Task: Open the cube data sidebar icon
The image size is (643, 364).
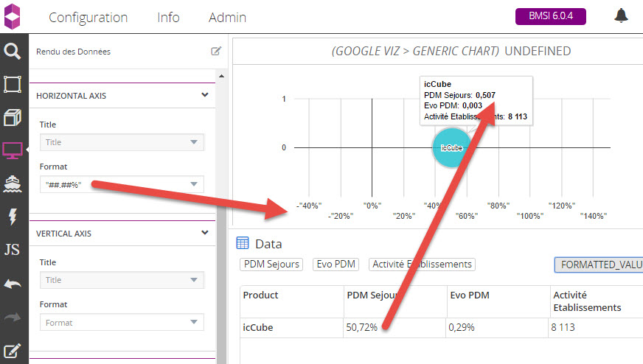Action: [13, 118]
